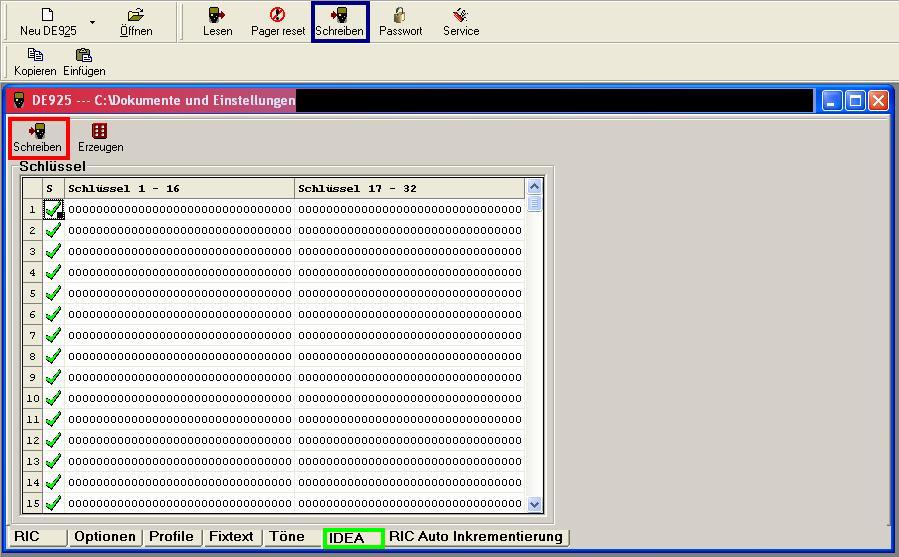Image resolution: width=899 pixels, height=557 pixels.
Task: Open the Profile tab
Action: (171, 537)
